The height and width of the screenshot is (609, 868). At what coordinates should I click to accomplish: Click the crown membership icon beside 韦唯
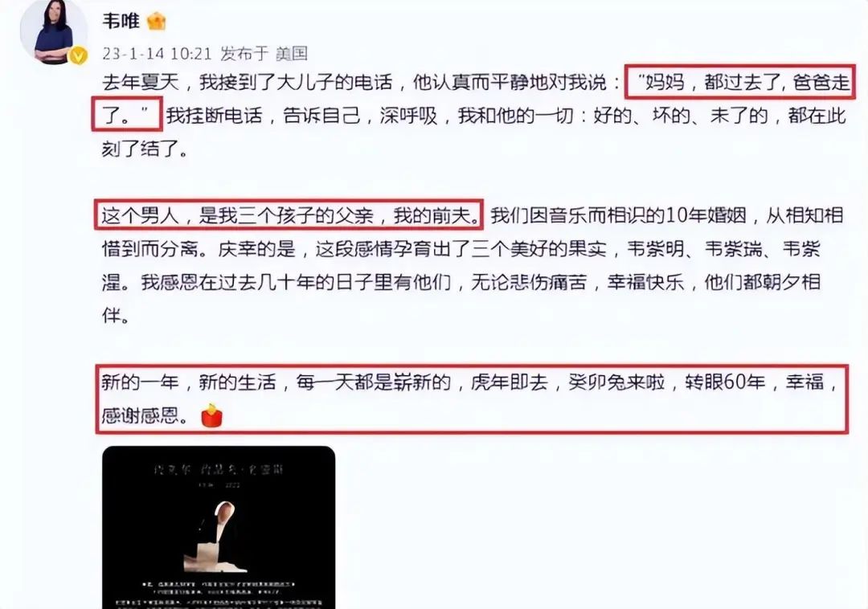pos(157,22)
